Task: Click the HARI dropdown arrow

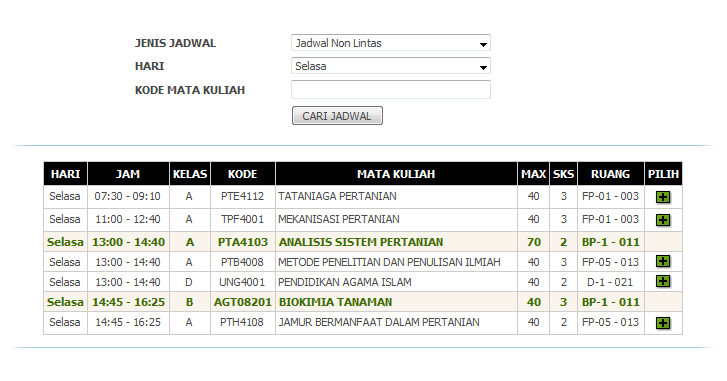Action: 483,68
